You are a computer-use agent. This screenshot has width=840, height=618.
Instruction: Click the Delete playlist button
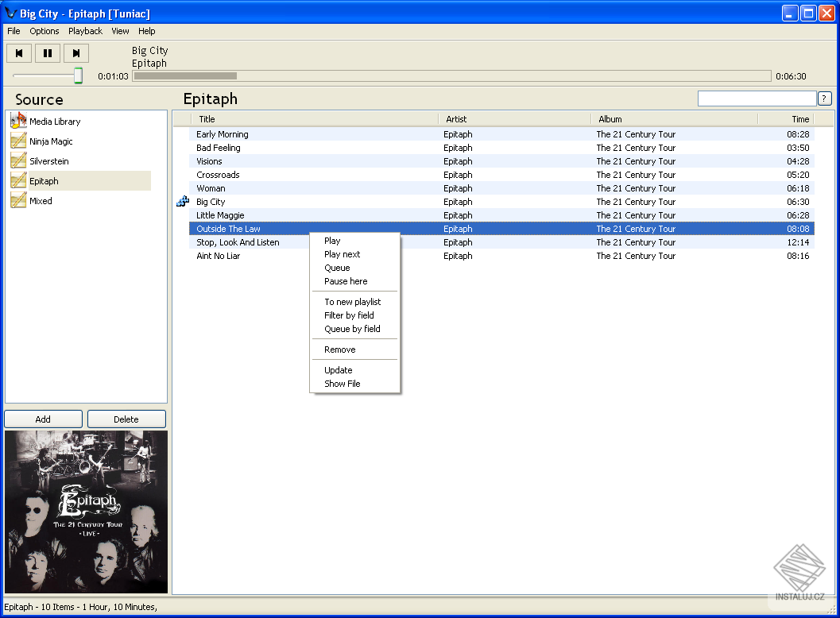pos(126,419)
